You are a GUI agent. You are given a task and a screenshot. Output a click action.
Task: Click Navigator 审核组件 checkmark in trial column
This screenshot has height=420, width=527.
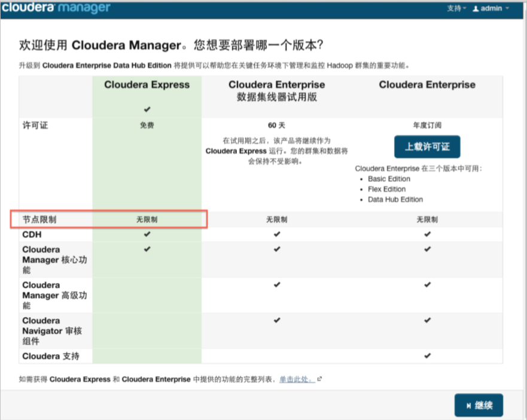[276, 320]
